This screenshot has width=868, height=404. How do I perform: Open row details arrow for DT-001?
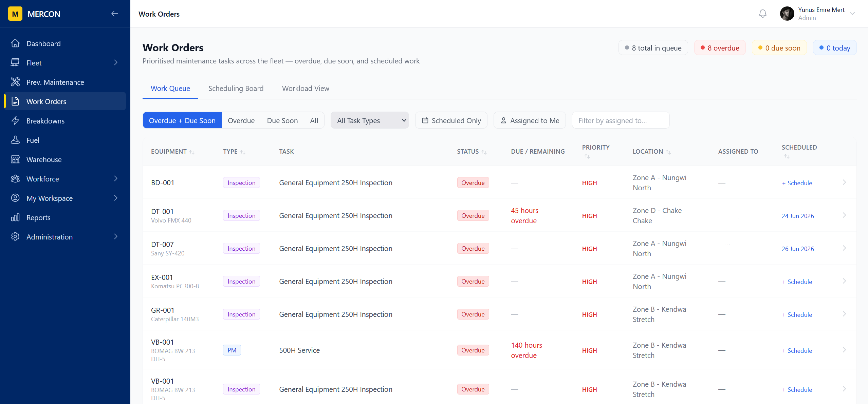[844, 215]
